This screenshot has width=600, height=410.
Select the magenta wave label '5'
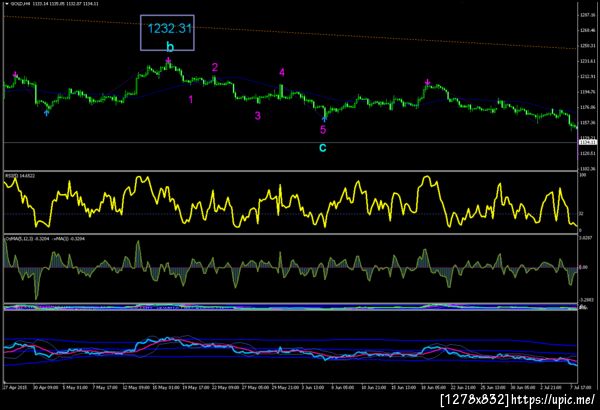[x=323, y=130]
